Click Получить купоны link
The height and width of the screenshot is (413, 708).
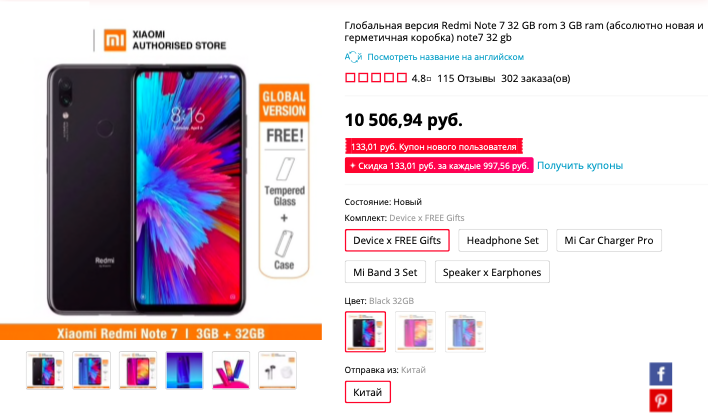tap(580, 165)
